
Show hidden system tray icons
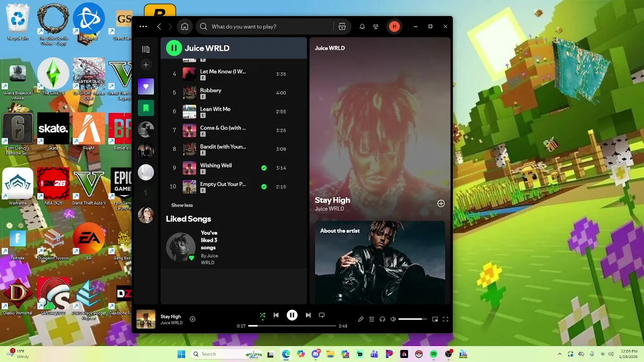click(x=559, y=354)
